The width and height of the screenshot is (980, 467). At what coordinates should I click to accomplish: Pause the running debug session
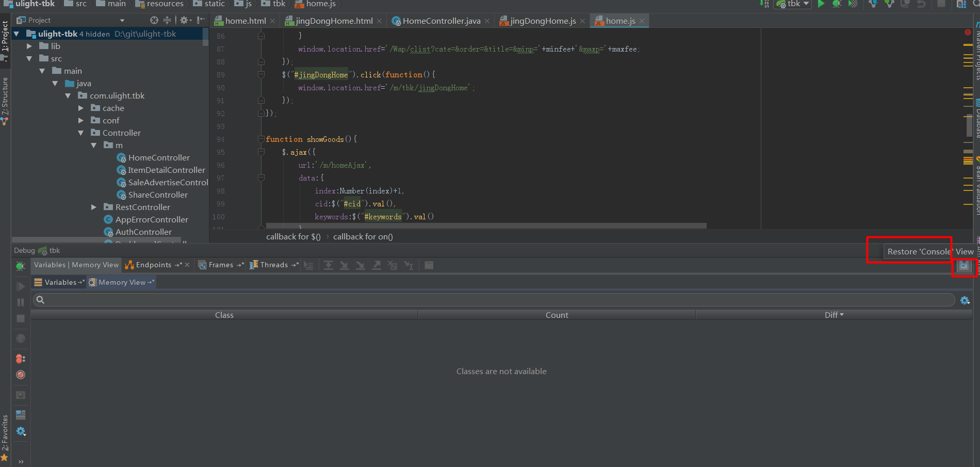coord(21,302)
